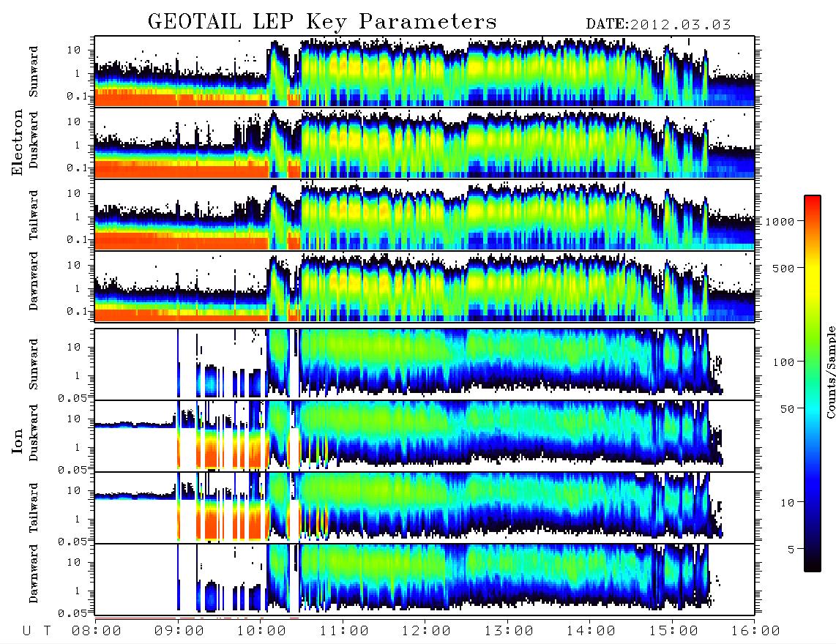836x644 pixels.
Task: Select the Electron Duskward spectrogram panel
Action: [425, 143]
